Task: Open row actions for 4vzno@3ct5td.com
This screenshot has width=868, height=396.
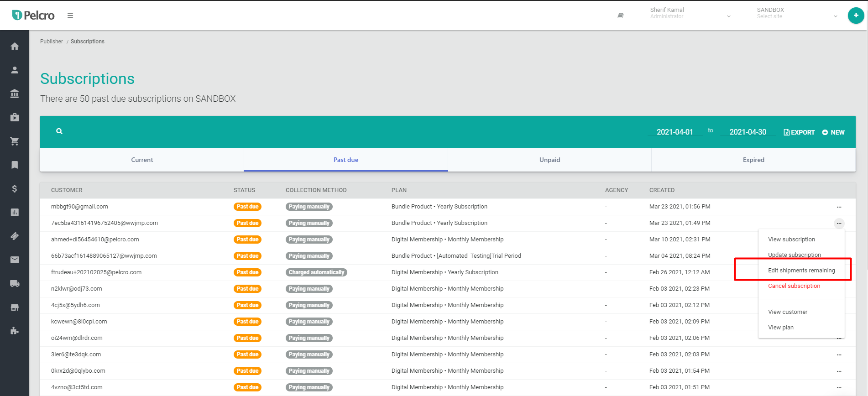Action: pyautogui.click(x=839, y=387)
